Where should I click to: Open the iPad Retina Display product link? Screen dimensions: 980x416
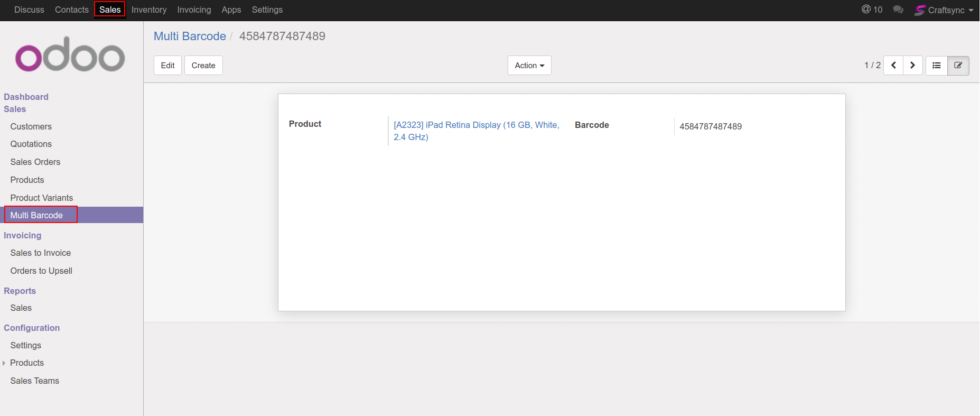click(x=475, y=125)
